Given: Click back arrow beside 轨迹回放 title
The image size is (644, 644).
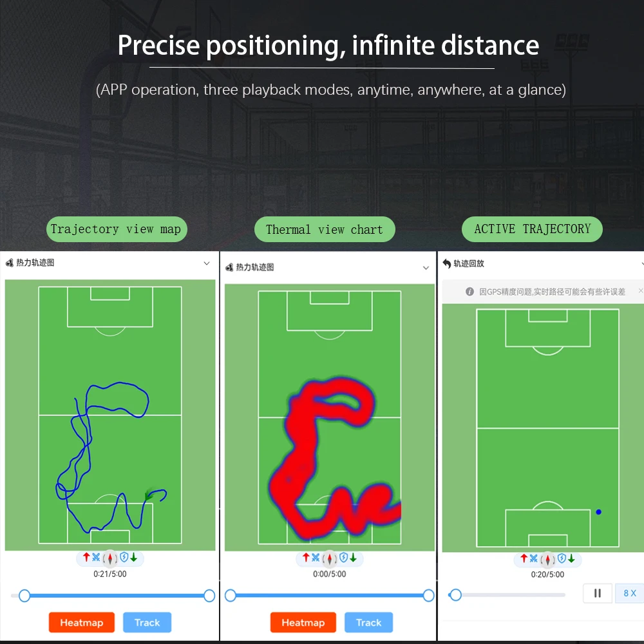Looking at the screenshot, I should pos(447,263).
